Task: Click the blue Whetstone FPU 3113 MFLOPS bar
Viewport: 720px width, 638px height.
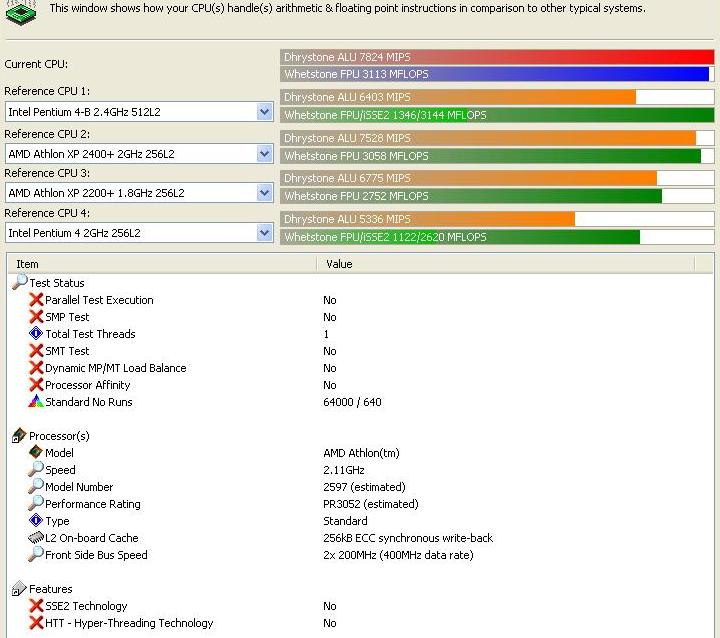Action: [x=497, y=74]
